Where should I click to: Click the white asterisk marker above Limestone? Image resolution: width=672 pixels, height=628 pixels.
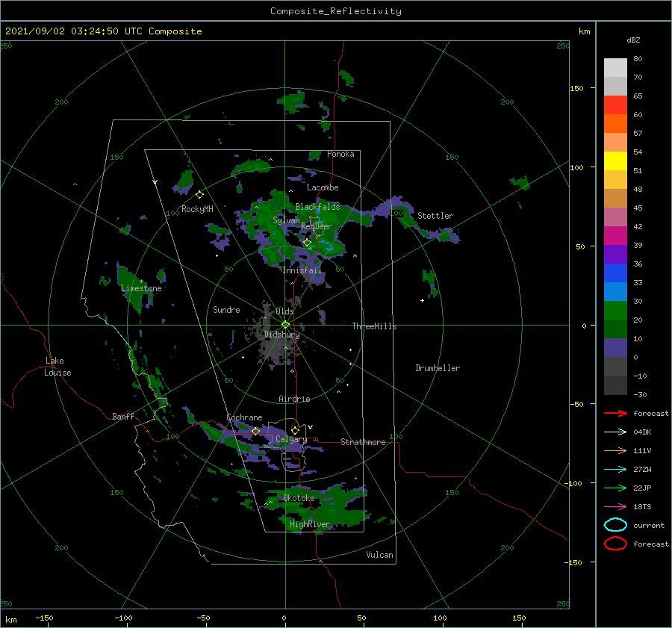pos(141,282)
